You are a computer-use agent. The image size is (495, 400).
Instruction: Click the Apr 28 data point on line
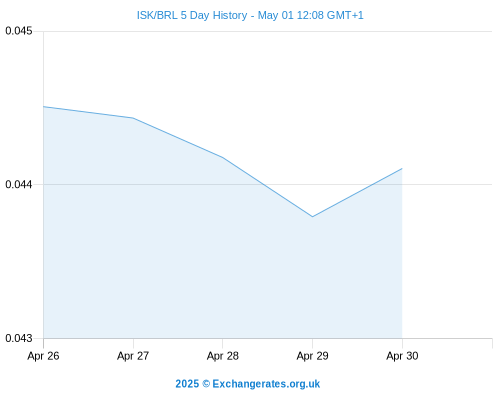223,157
